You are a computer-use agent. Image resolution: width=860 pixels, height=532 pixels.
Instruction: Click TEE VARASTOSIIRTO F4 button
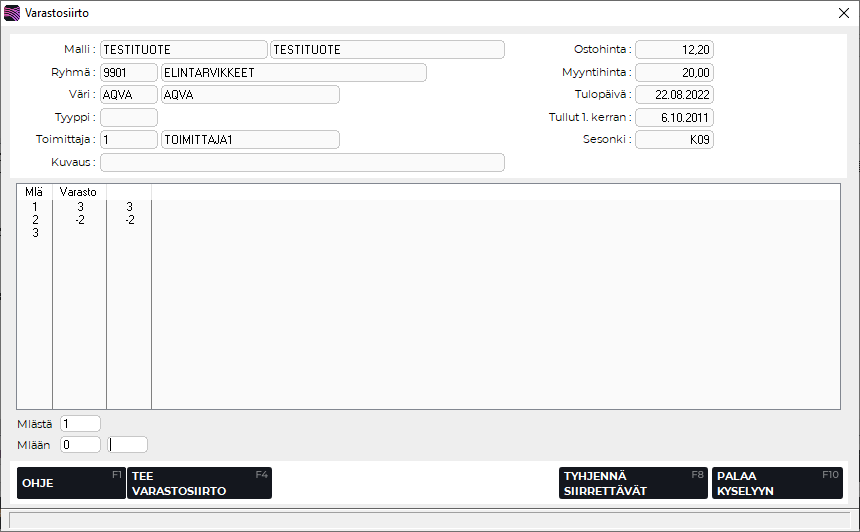tap(199, 483)
